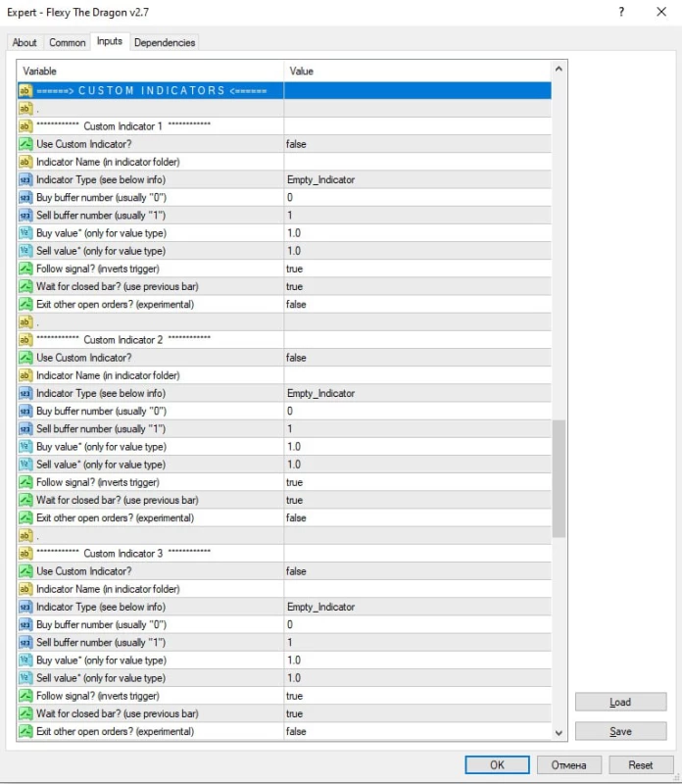Toggle Custom Indicator 2 Use Custom Indicator value

(416, 358)
